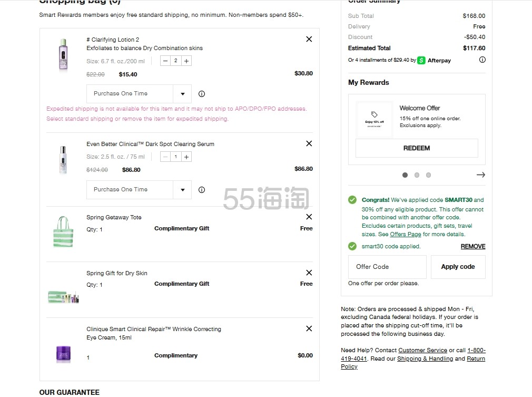Open Clarifying Lotion 2 product image
This screenshot has height=397, width=532.
[x=63, y=55]
